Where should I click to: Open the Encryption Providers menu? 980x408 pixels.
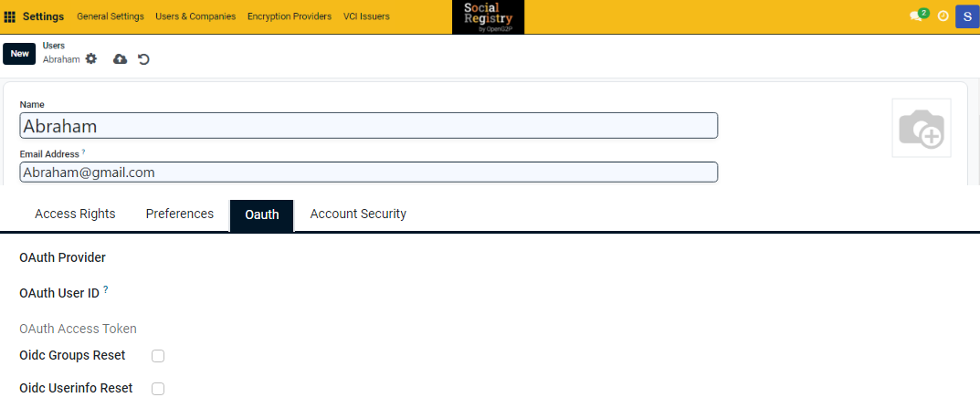click(290, 16)
